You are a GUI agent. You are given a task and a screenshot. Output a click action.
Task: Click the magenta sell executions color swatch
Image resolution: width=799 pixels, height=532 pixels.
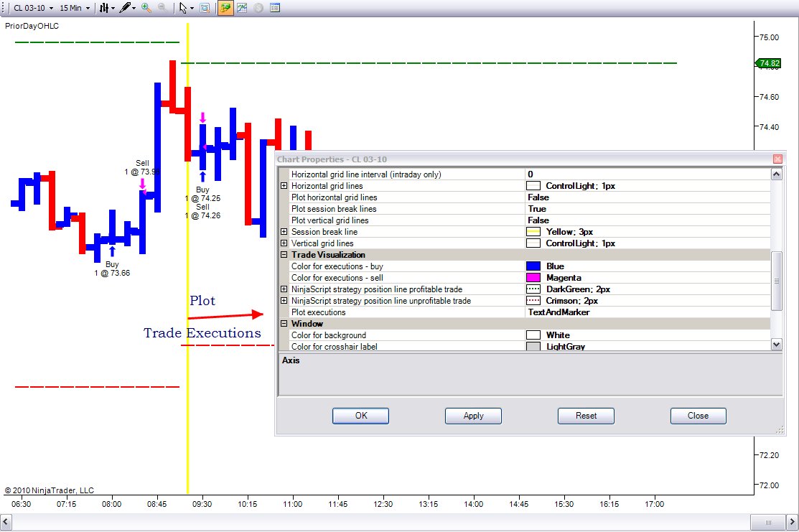[533, 278]
